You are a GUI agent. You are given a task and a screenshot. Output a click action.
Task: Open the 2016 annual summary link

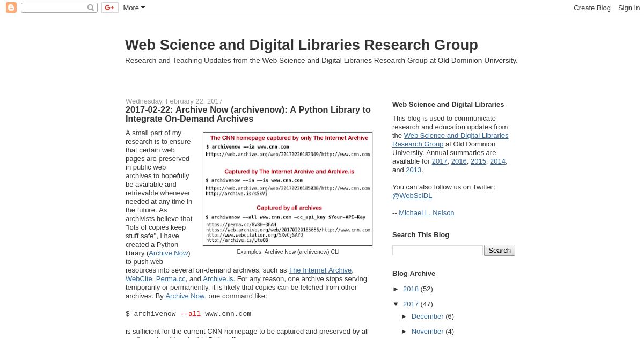point(459,161)
